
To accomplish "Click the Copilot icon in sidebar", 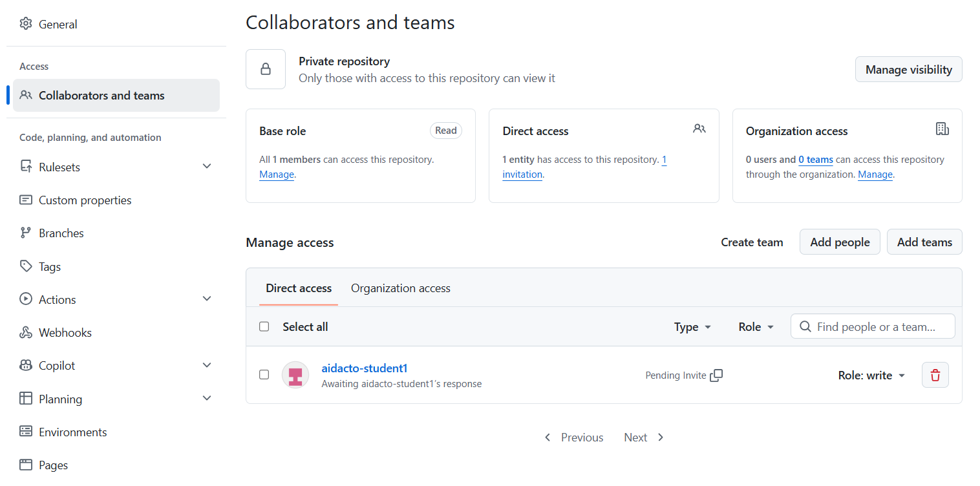I will click(x=26, y=365).
